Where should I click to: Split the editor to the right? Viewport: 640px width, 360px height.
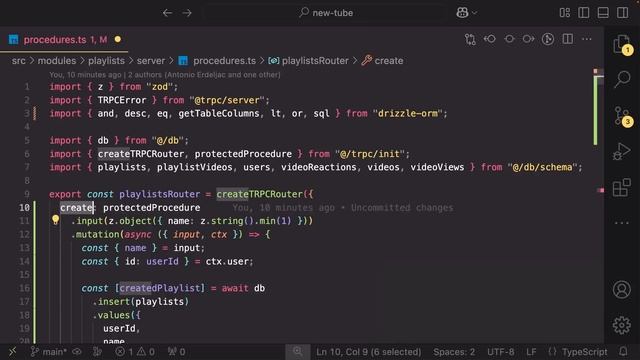[567, 39]
